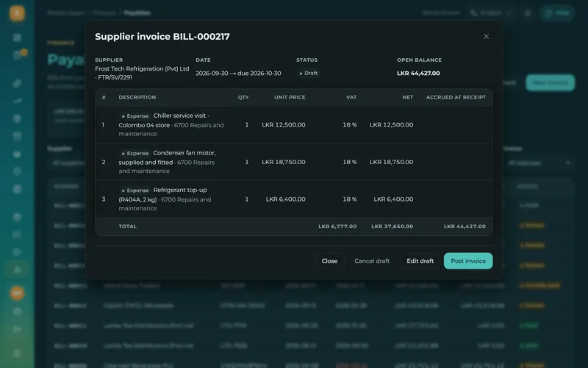Image resolution: width=588 pixels, height=368 pixels.
Task: Click the DATE field label
Action: tap(203, 60)
